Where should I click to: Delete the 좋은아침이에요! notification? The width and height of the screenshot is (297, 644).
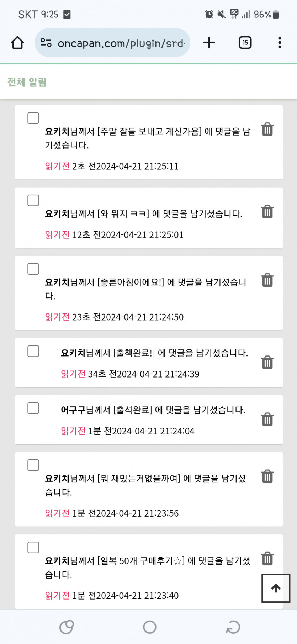pos(267,280)
